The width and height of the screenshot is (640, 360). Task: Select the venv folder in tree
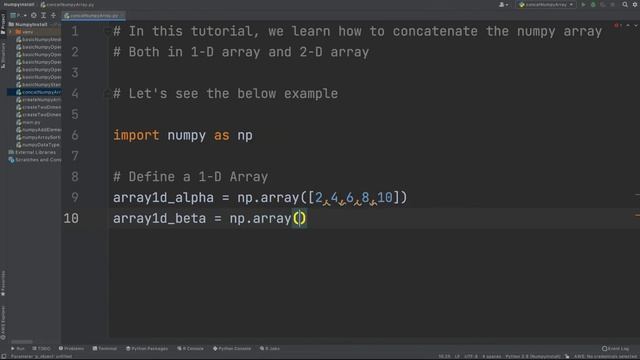tap(24, 32)
